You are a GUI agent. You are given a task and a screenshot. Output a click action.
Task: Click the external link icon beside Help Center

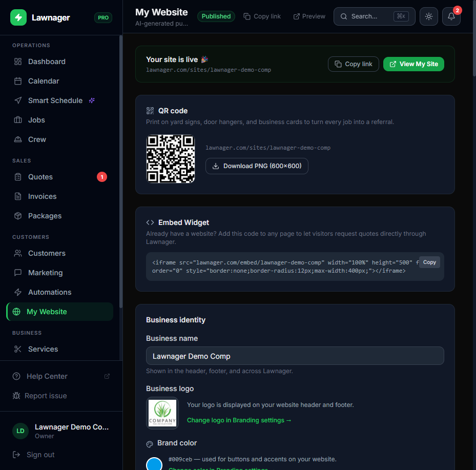[107, 377]
